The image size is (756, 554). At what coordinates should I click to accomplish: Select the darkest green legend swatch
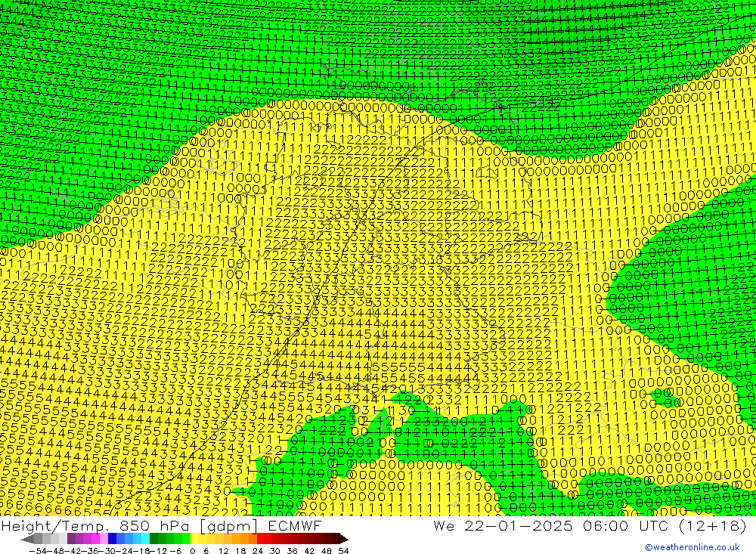pyautogui.click(x=153, y=539)
